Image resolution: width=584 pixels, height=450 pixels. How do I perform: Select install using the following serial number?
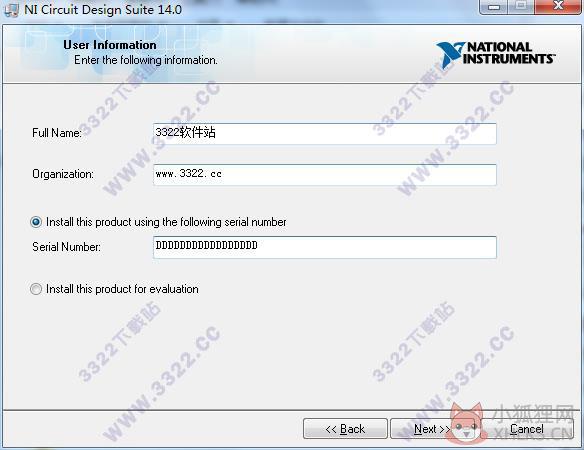(x=36, y=222)
